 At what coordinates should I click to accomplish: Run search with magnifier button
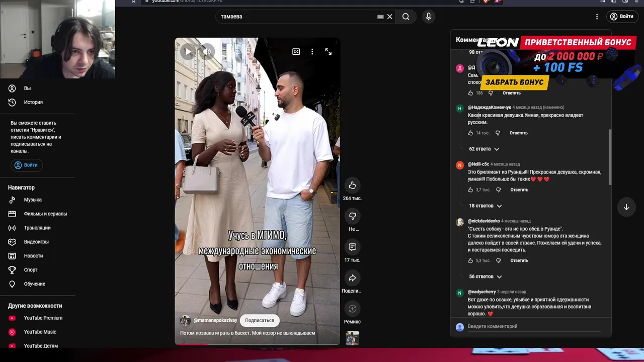(406, 17)
